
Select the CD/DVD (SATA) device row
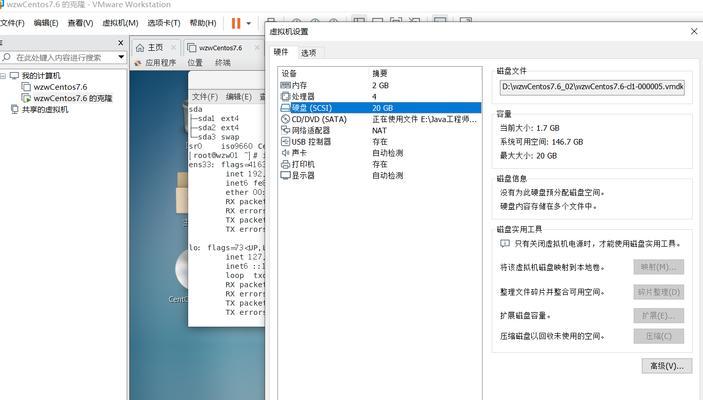point(380,119)
